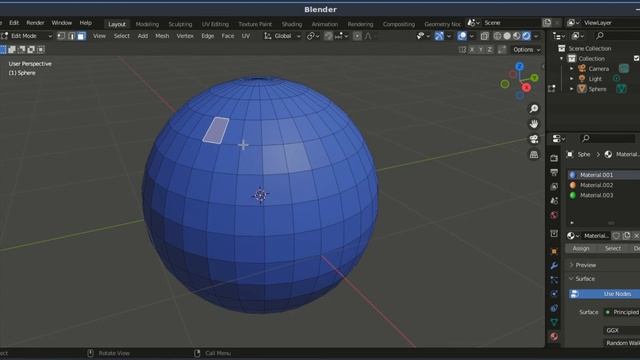The height and width of the screenshot is (360, 640).
Task: Click the material Select button
Action: point(613,248)
